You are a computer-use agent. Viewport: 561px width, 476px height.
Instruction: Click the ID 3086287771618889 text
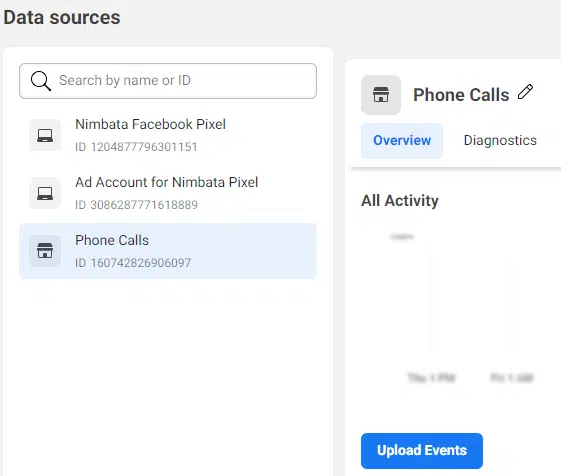(x=136, y=205)
